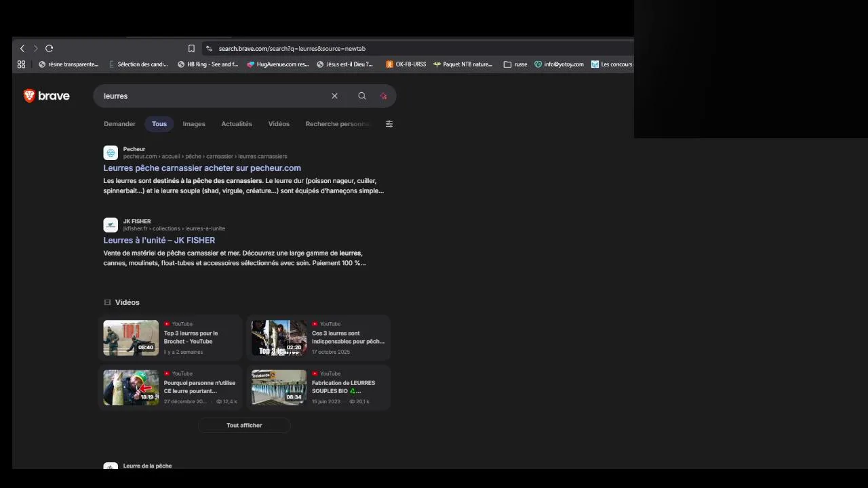Open 'Ces 3 leurres sont indispensables' video title
868x488 pixels.
point(348,338)
